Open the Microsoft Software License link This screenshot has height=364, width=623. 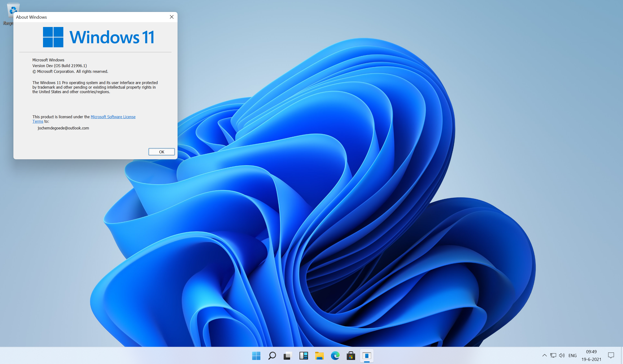pyautogui.click(x=113, y=117)
